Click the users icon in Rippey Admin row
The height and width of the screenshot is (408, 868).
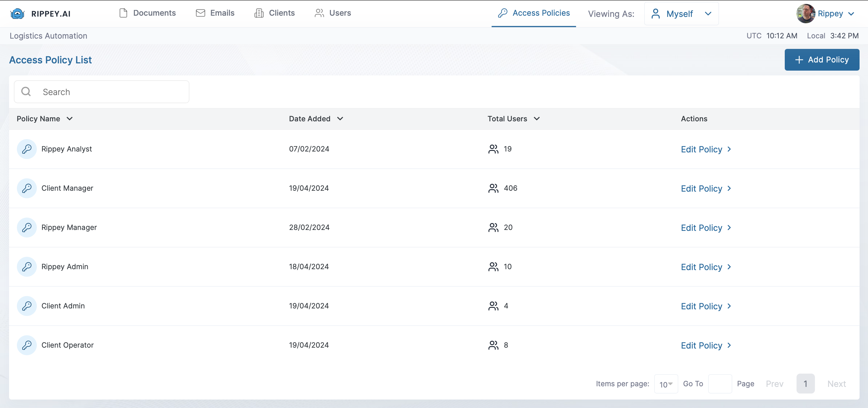[493, 267]
